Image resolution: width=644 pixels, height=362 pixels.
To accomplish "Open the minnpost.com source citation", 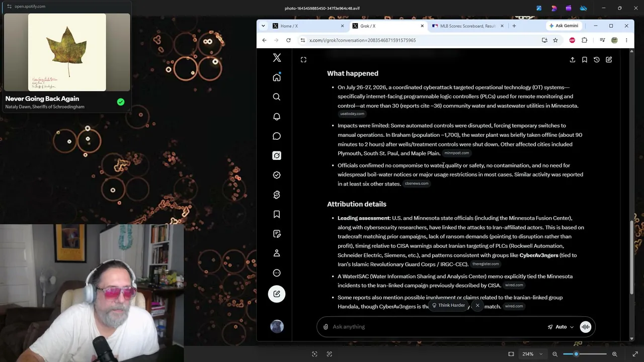I will 457,153.
